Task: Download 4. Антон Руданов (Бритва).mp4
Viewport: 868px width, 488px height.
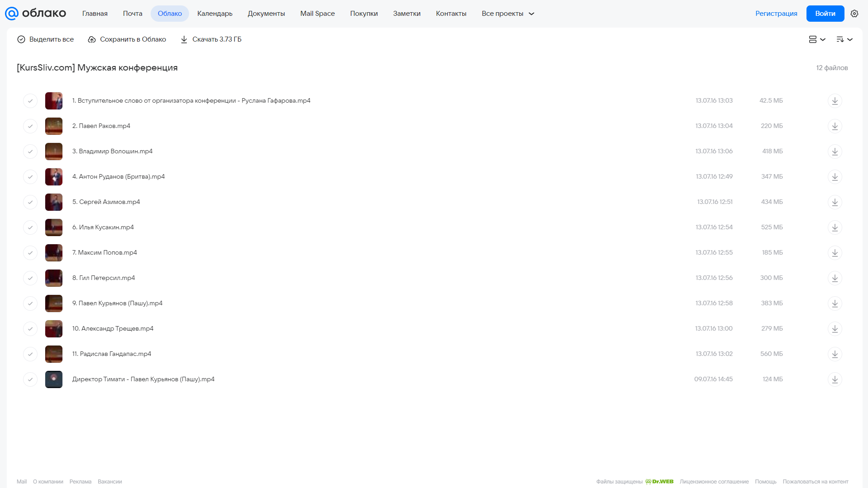Action: [x=835, y=177]
